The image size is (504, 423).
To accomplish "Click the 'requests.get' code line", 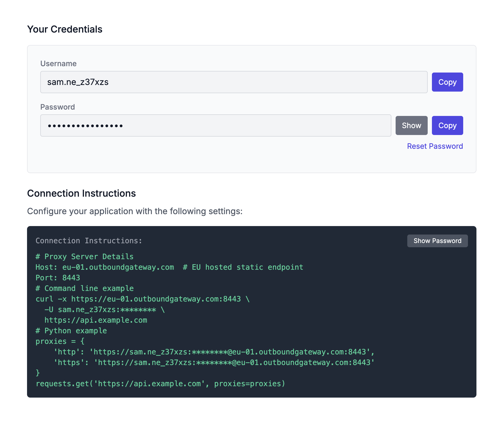I will [160, 384].
